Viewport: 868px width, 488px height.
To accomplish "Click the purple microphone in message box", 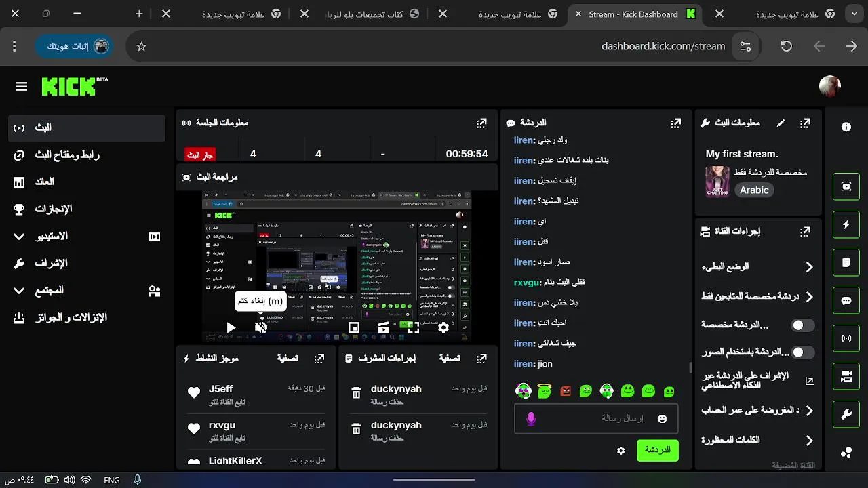I will pyautogui.click(x=531, y=419).
